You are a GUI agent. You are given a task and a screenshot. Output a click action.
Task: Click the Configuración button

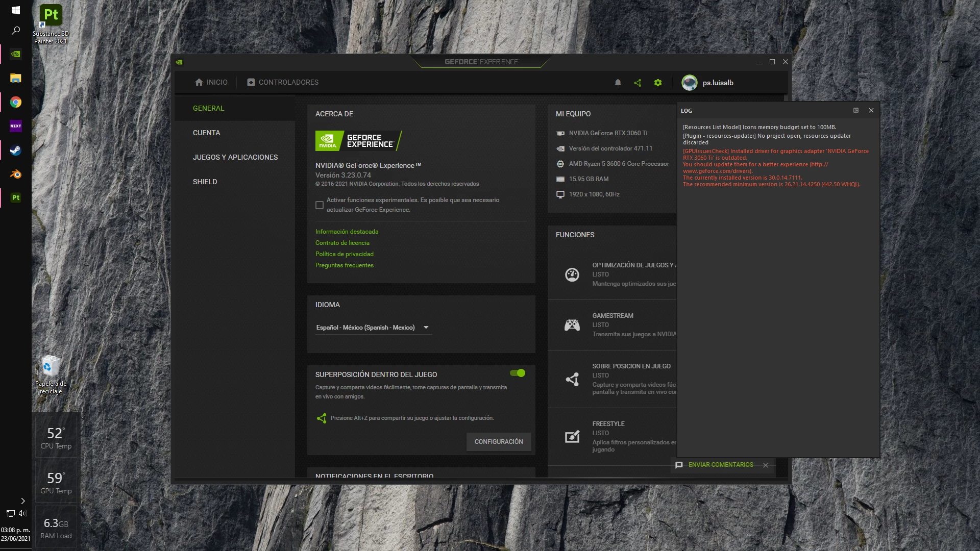[498, 442]
